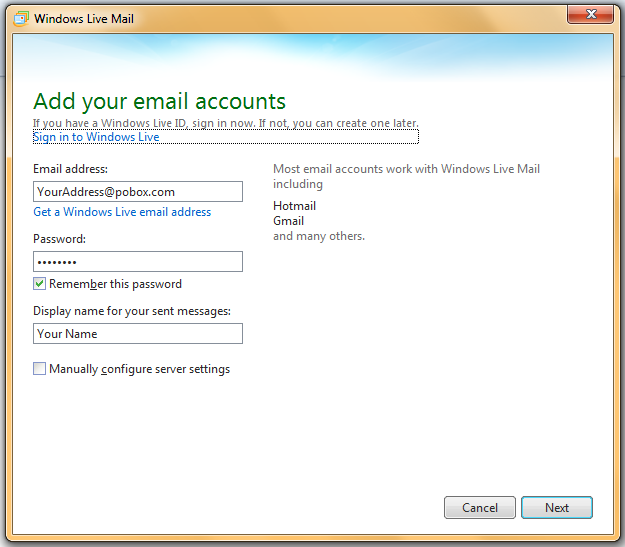
Task: Click the Gmail text
Action: point(289,221)
